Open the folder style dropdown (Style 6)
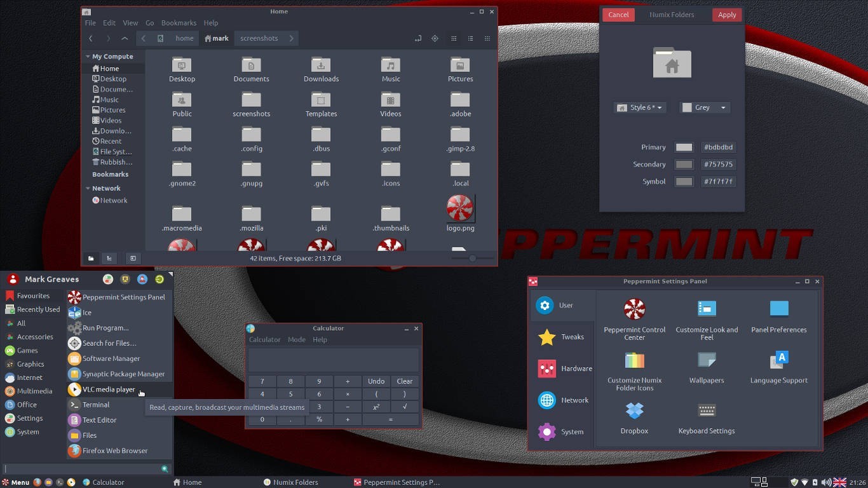868x488 pixels. [x=641, y=107]
